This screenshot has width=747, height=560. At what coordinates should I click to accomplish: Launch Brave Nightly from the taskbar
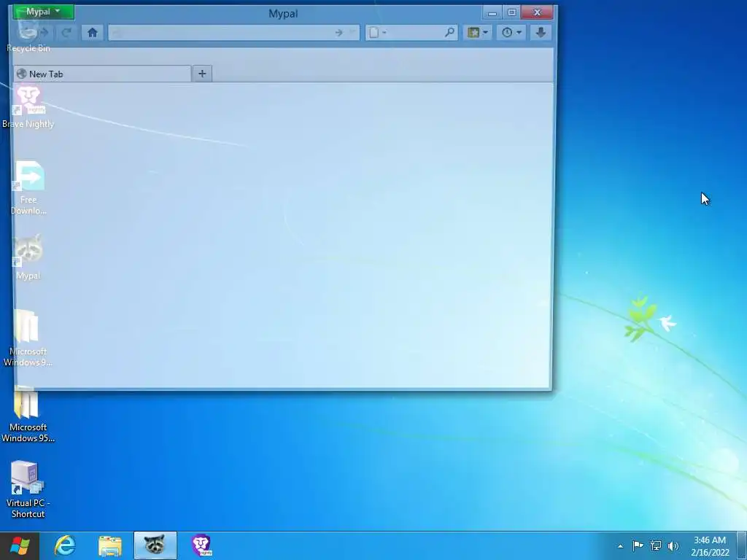pos(201,545)
